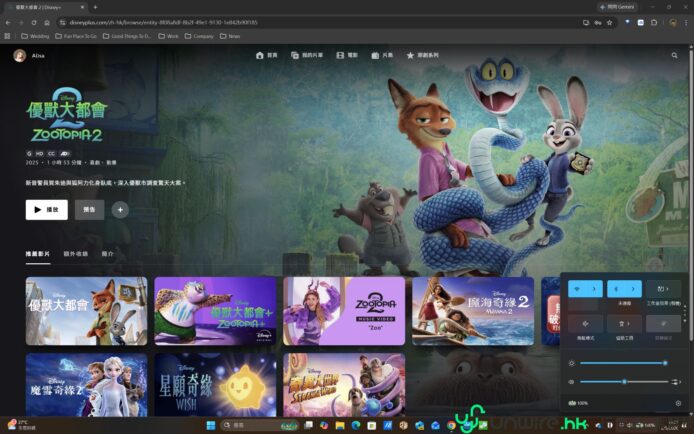Open the 原創系列 originals menu
The image size is (694, 434).
point(423,55)
